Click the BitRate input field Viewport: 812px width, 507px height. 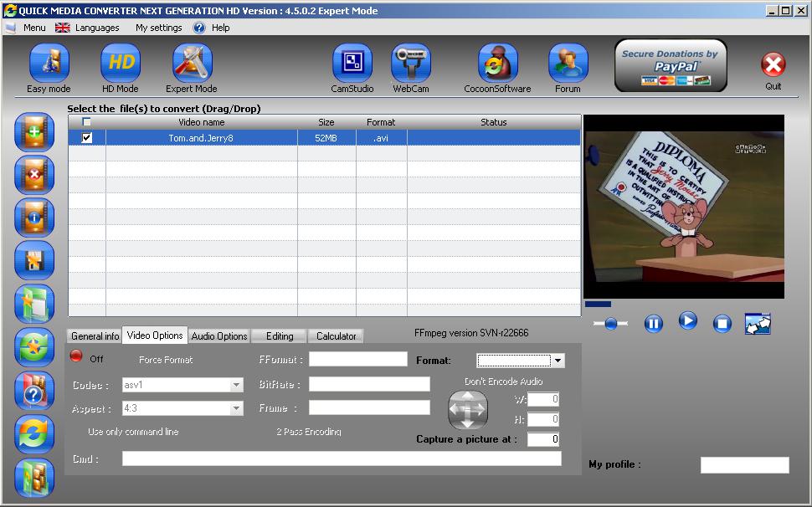[x=369, y=384]
